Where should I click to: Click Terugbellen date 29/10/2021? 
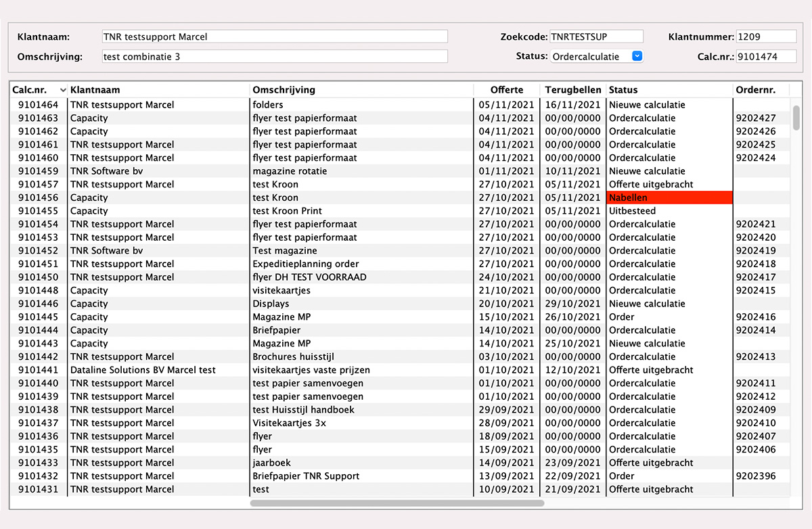coord(572,304)
